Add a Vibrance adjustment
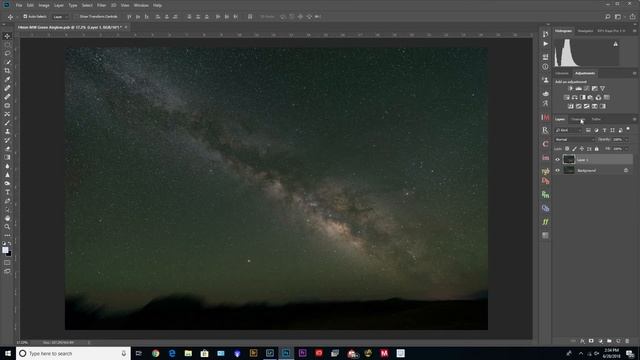Image resolution: width=640 pixels, height=360 pixels. 602,89
